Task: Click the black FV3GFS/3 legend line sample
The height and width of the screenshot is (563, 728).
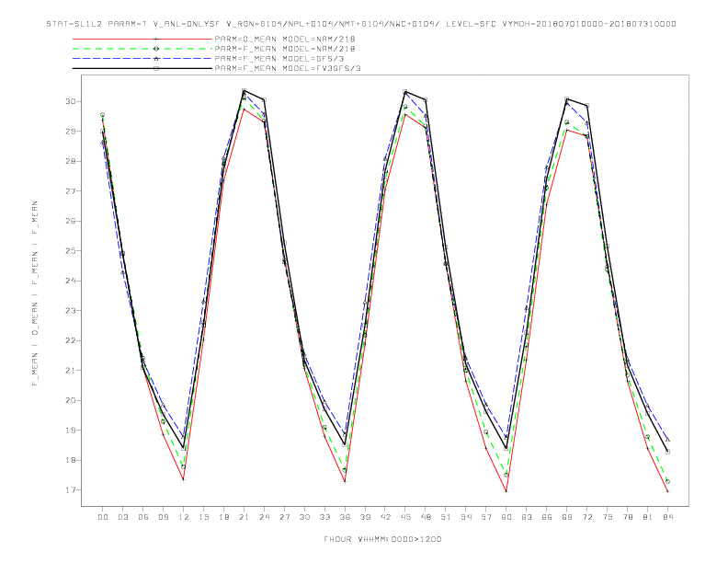Action: [x=142, y=68]
